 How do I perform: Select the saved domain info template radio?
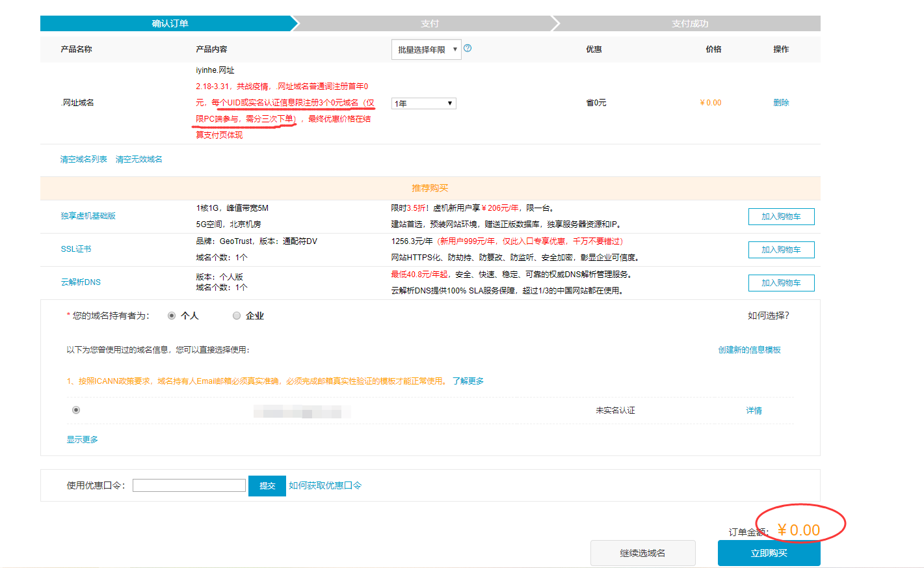[x=76, y=410]
